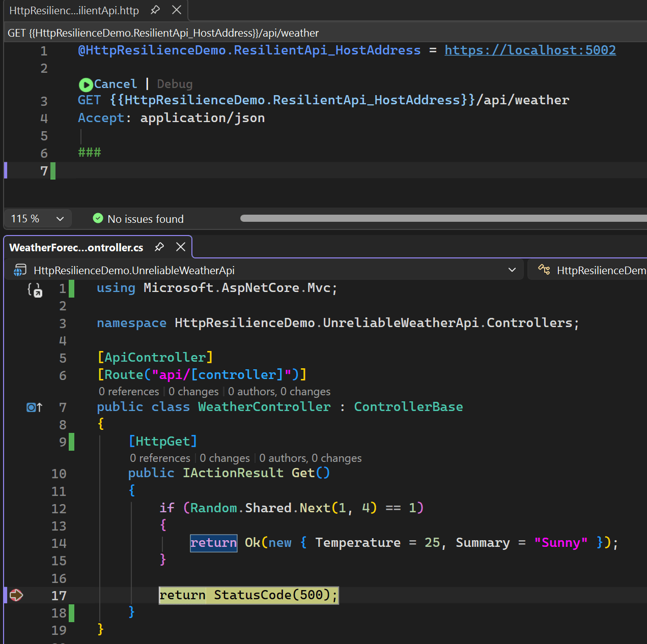Image resolution: width=647 pixels, height=644 pixels.
Task: Select the HttpResilientApi.http tab
Action: (x=74, y=11)
